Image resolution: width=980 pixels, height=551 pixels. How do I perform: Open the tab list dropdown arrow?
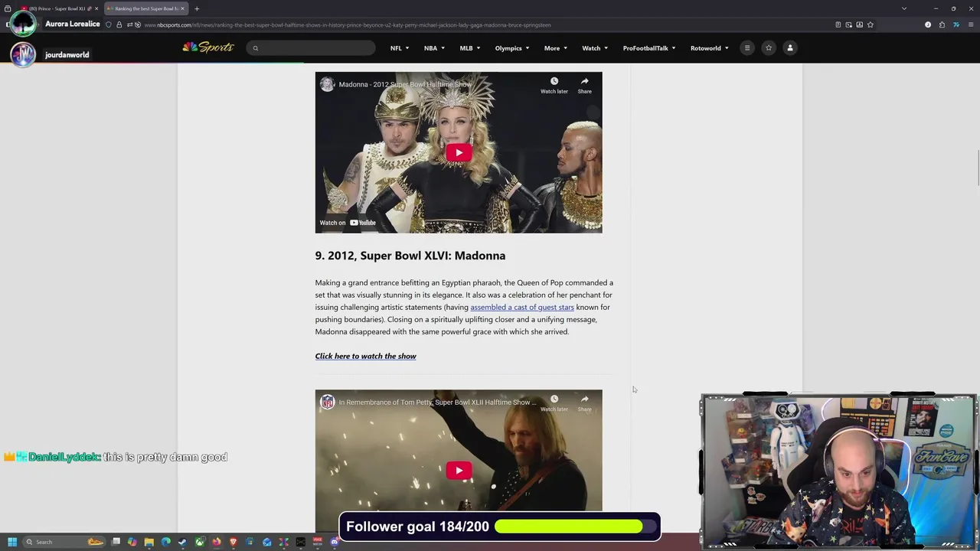pos(904,8)
